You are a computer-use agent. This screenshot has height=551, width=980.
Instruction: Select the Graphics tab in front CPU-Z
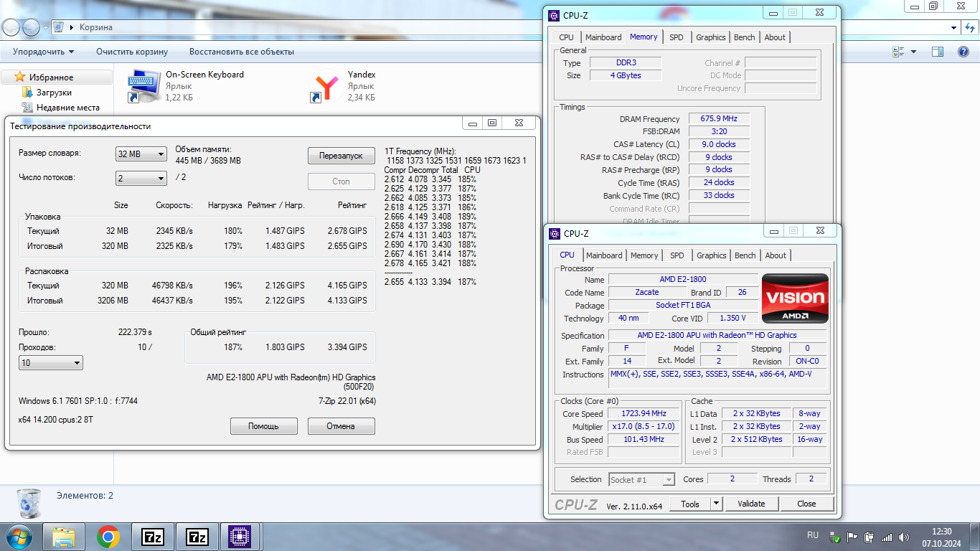(712, 255)
